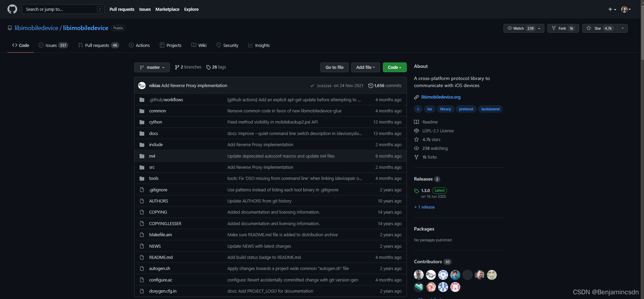Click the protocol topic tag

pos(466,109)
